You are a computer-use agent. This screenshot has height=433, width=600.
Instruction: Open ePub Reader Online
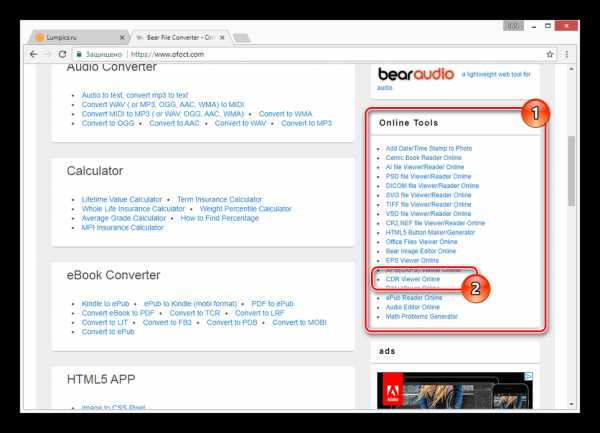point(414,298)
